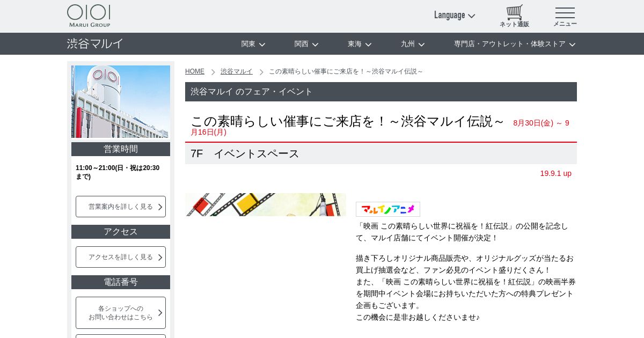Click the 渋谷マルイ のフェア・イベント heading
Image resolution: width=644 pixels, height=338 pixels.
tap(381, 92)
